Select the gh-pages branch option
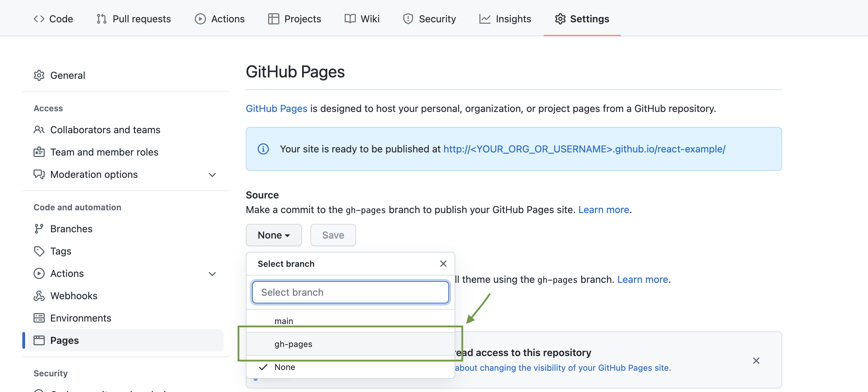Screen dimensions: 868x392 [293, 344]
